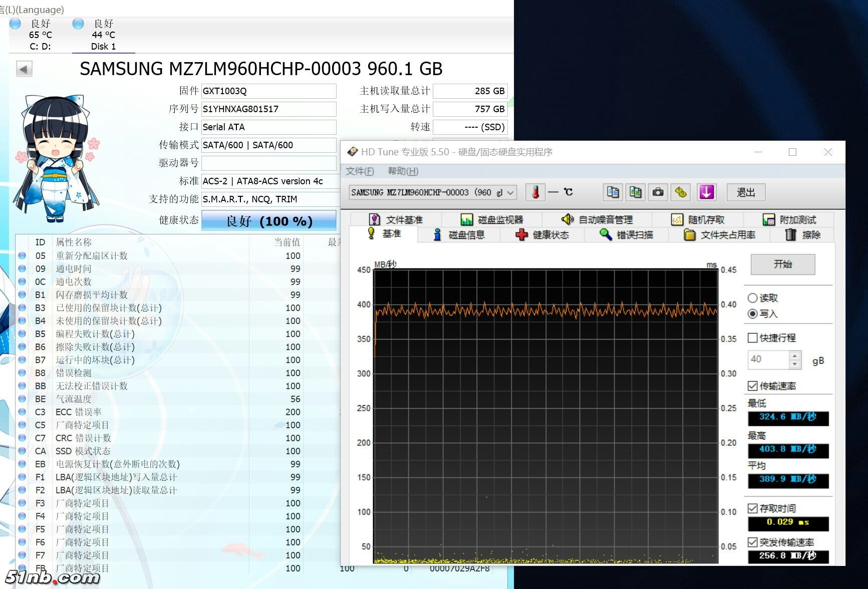Select the 读取 (Read) radio button
Viewport: 868px width, 589px height.
[x=752, y=298]
